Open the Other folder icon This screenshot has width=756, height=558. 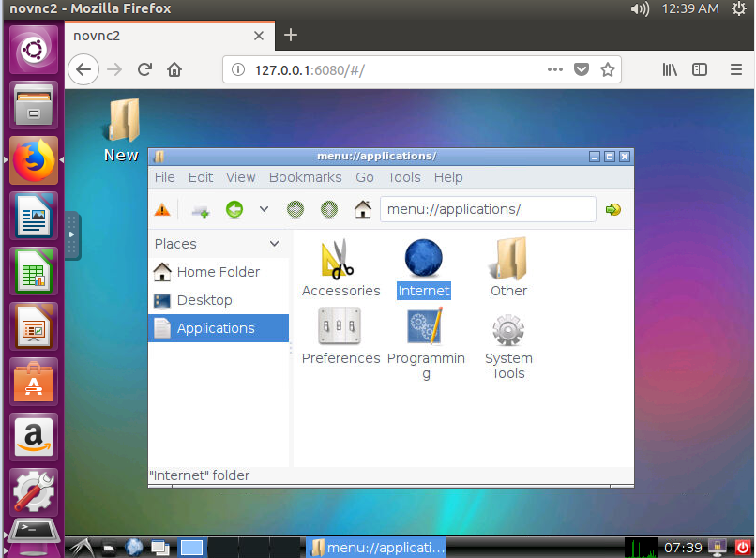[x=508, y=258]
